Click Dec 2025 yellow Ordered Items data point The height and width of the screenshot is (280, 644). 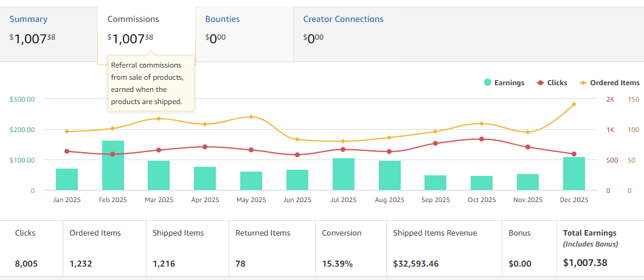pyautogui.click(x=573, y=104)
